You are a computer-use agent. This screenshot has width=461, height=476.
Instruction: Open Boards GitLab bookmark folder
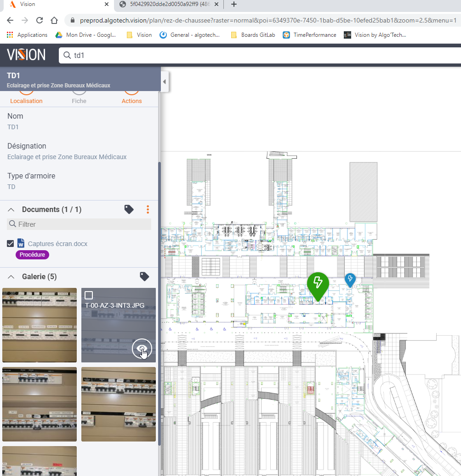point(253,35)
